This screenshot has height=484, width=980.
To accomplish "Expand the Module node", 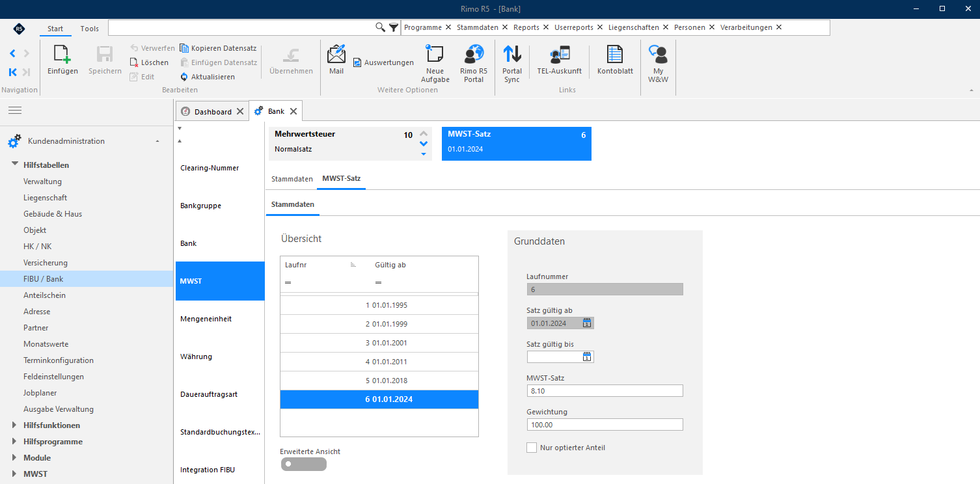I will point(14,458).
